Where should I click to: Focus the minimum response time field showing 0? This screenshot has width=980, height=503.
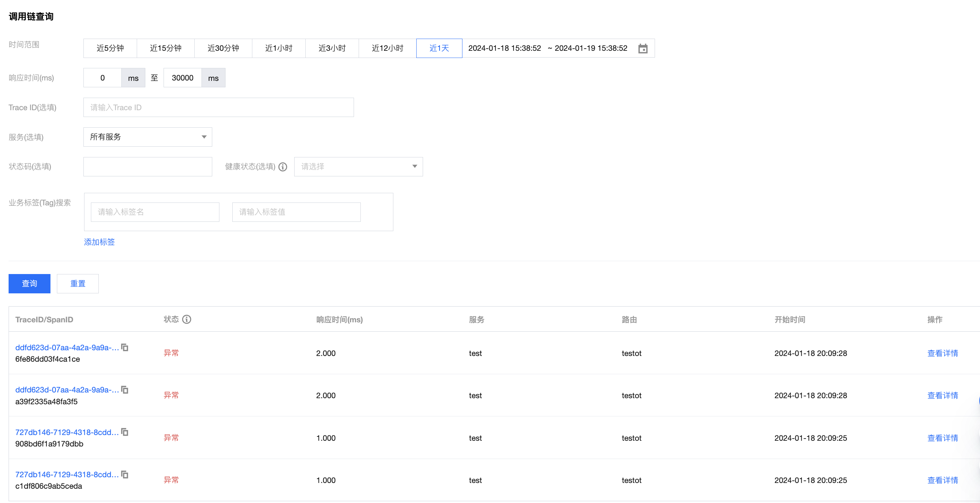pyautogui.click(x=102, y=78)
